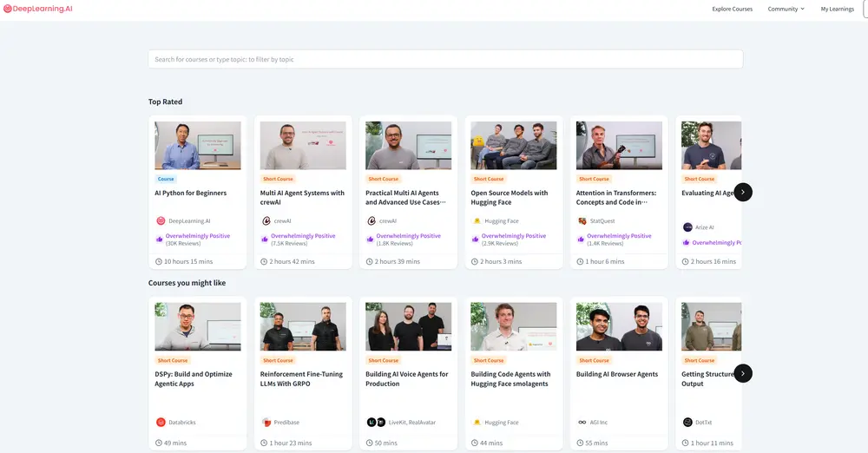The width and height of the screenshot is (868, 453).
Task: Go to My Learnings page
Action: 837,9
